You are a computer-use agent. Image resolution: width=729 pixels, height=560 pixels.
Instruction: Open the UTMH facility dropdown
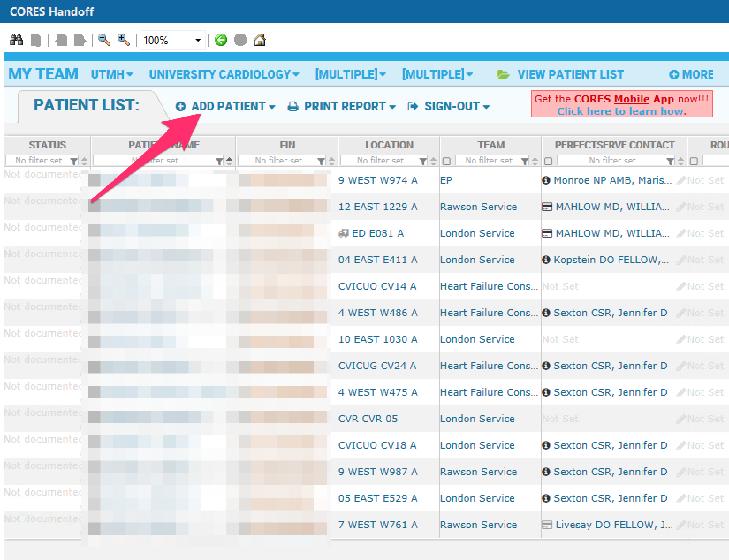point(112,74)
